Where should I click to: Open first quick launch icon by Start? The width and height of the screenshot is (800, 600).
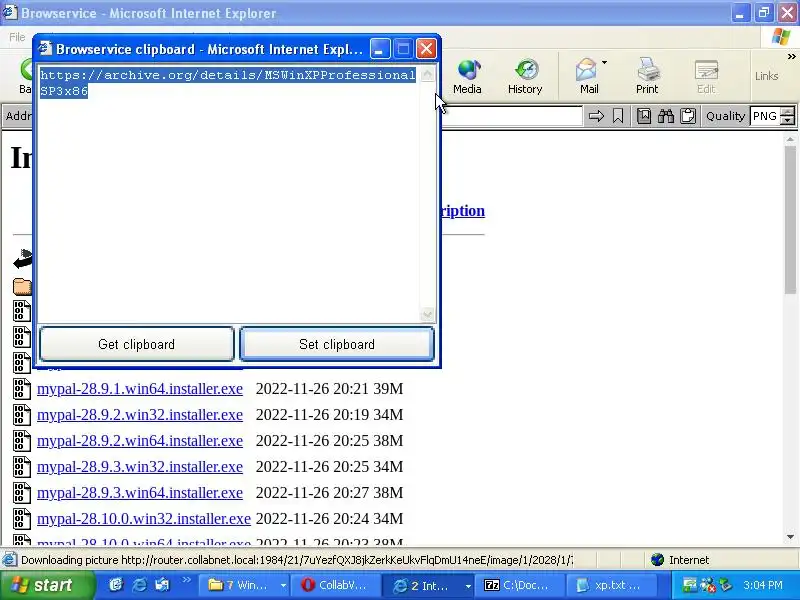(116, 585)
